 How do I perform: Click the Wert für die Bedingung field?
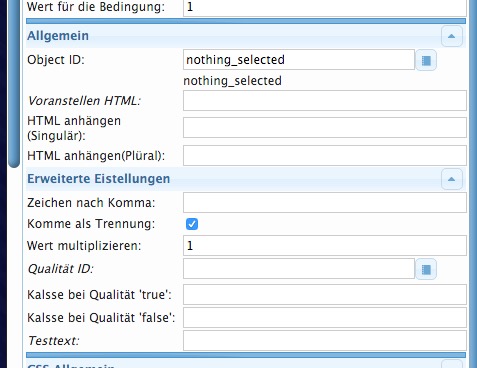click(325, 7)
